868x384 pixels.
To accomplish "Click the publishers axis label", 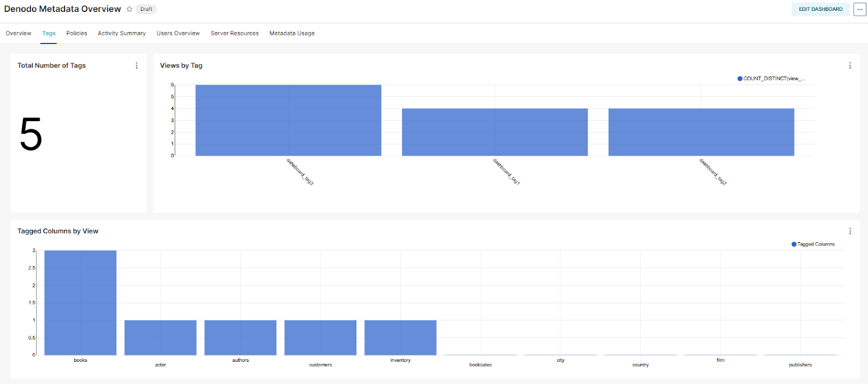I will point(800,365).
